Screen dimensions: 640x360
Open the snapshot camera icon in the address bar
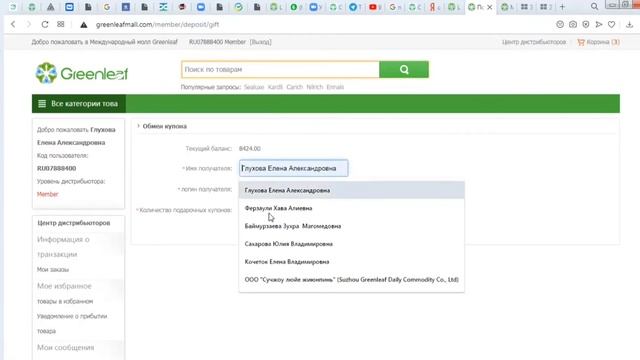pos(573,24)
